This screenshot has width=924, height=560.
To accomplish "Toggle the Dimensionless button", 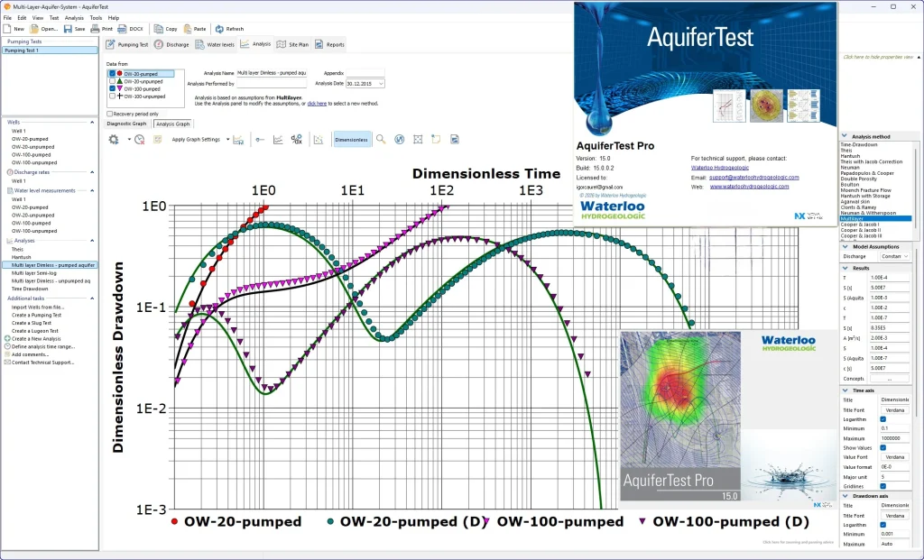I will click(351, 140).
